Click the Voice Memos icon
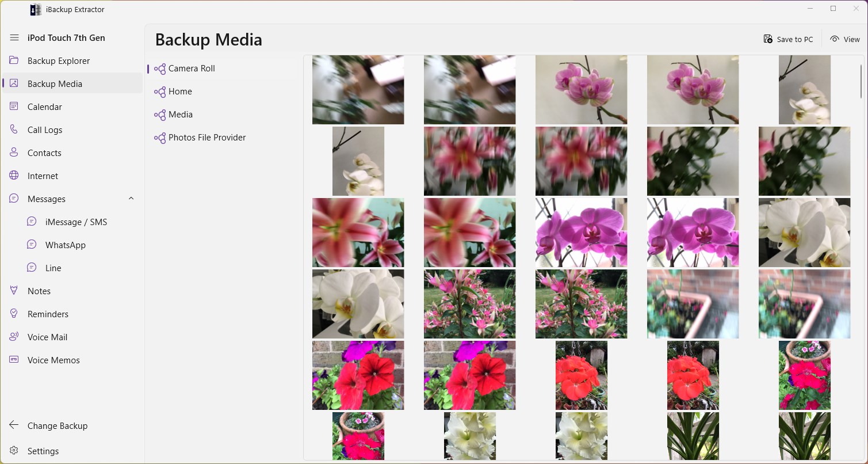 pyautogui.click(x=14, y=360)
